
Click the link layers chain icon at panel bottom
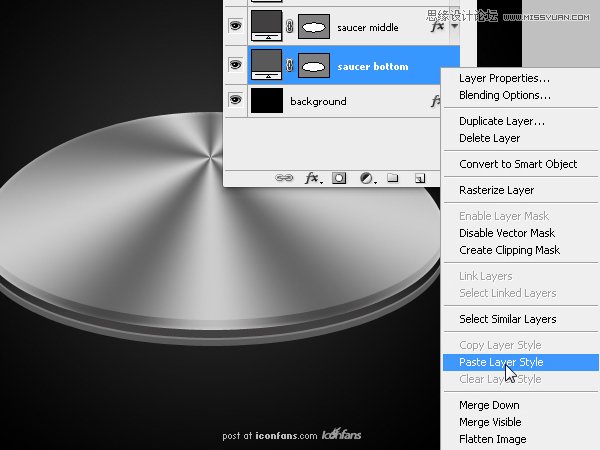point(284,178)
